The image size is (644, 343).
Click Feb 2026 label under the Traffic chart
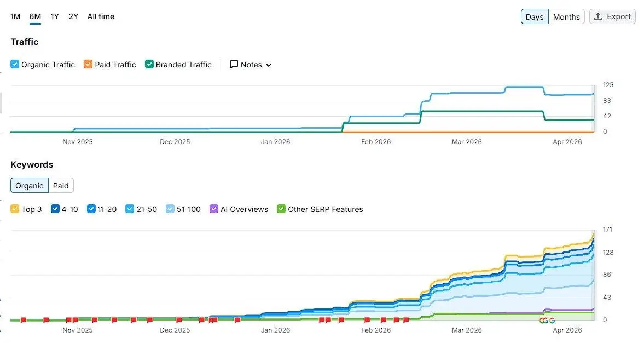tap(376, 141)
